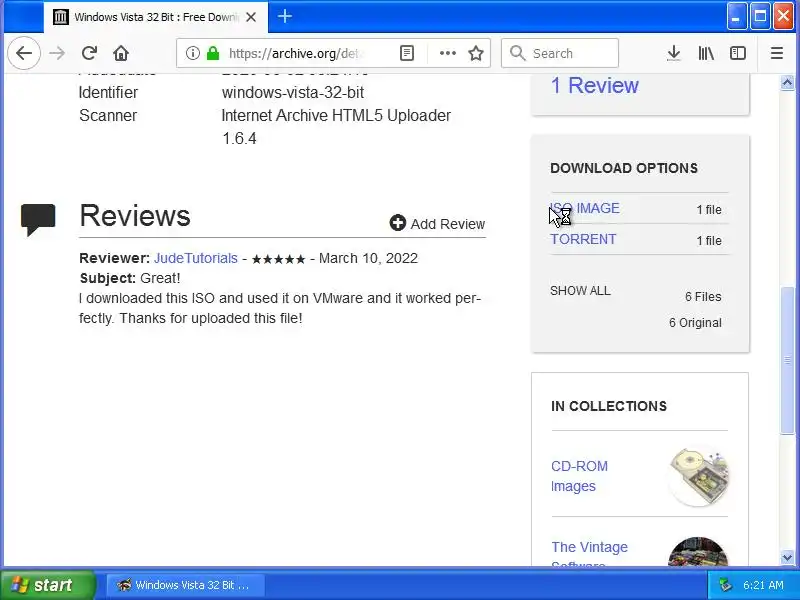
Task: Click the 6:21 AM clock
Action: pos(763,585)
